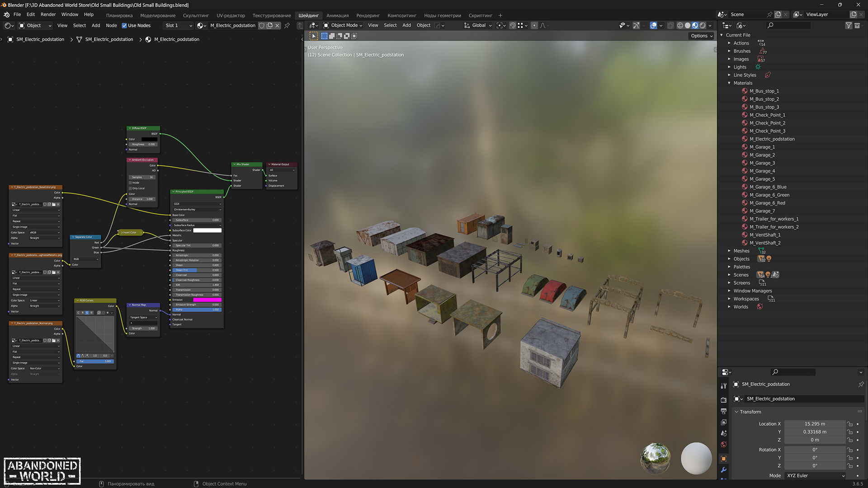Create a new scene copy icon
The height and width of the screenshot is (488, 868).
tap(778, 14)
